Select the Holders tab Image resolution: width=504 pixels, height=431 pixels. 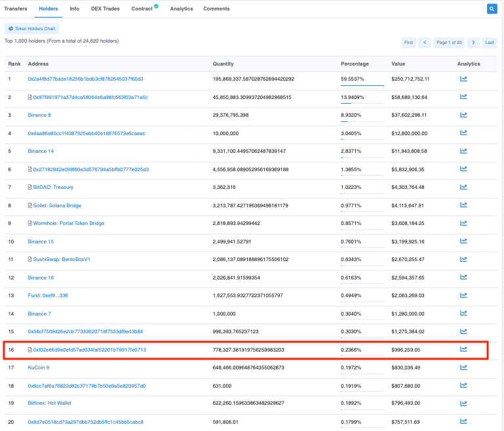(48, 9)
